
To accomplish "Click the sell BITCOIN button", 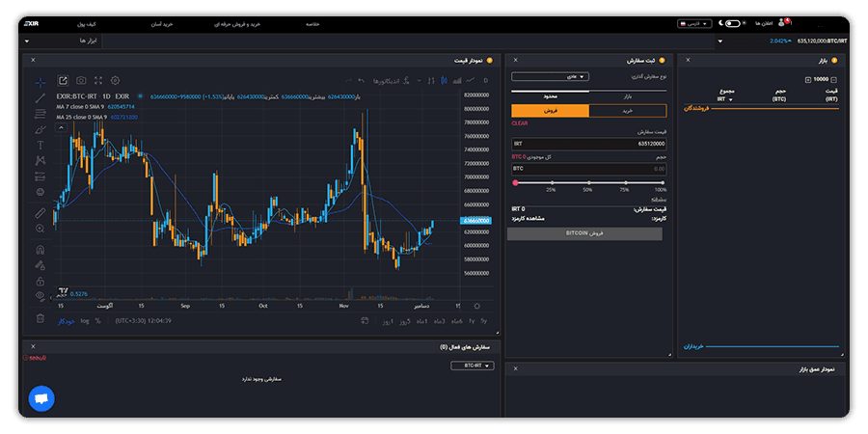I will point(584,233).
